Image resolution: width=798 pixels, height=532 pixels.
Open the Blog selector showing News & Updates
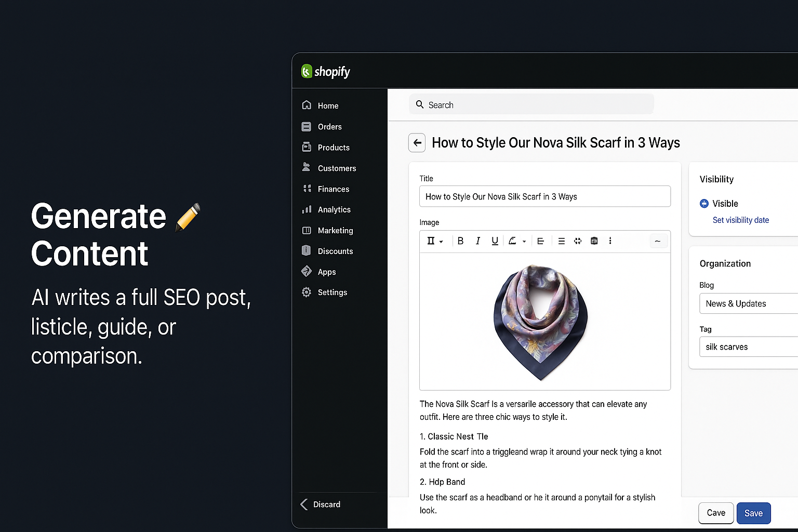[748, 304]
